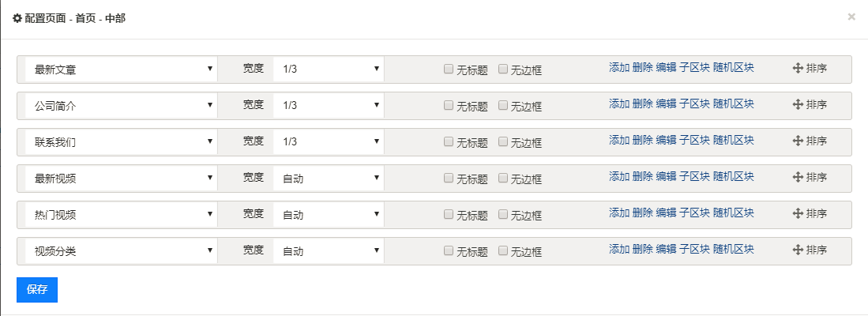Click the blue 保存 button

tap(37, 290)
